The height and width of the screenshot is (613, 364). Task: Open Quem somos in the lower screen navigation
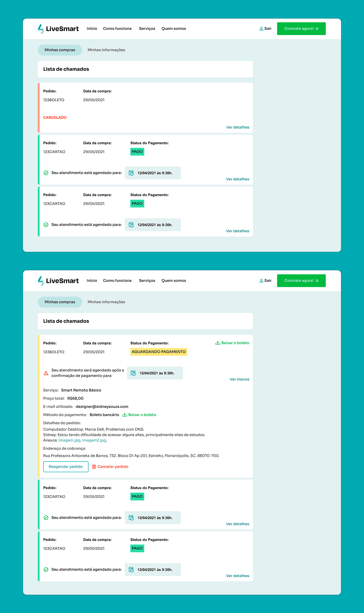tap(174, 280)
